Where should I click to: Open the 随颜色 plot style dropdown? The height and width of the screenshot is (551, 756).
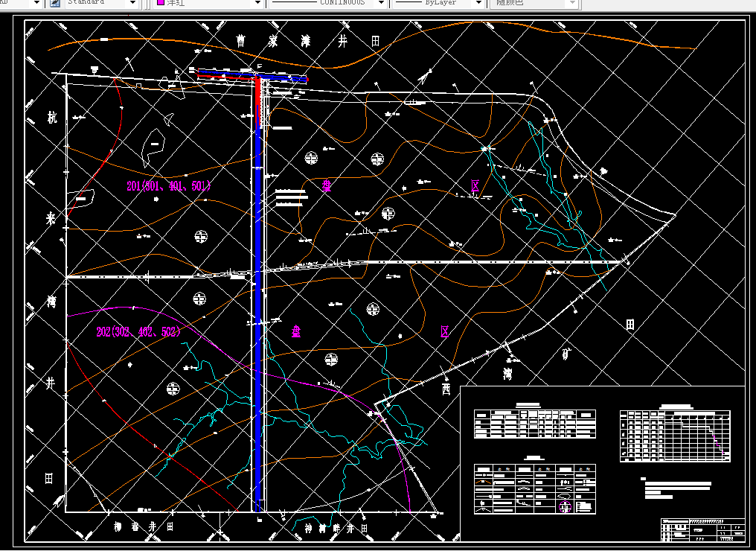click(x=572, y=4)
